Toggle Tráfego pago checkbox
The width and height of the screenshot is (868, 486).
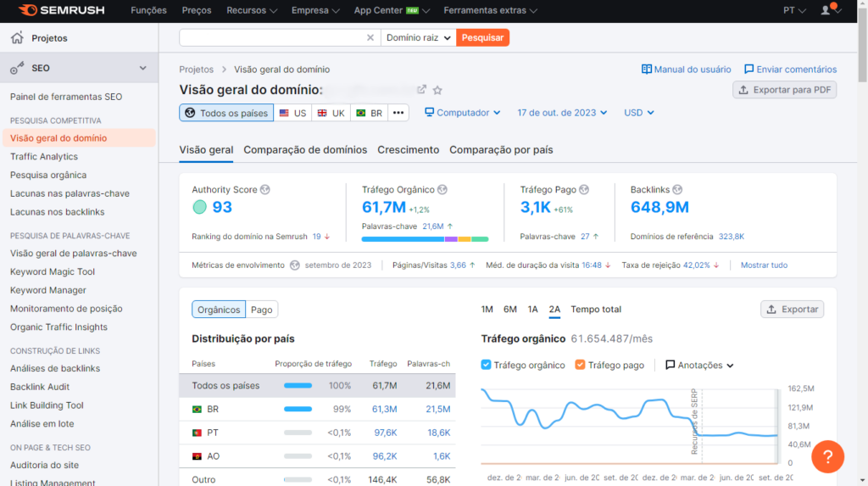coord(580,365)
